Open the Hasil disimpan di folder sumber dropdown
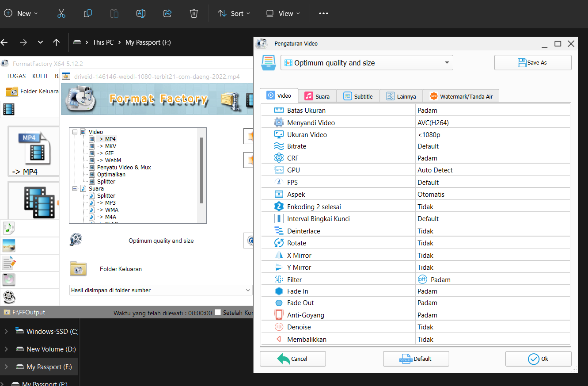The width and height of the screenshot is (588, 386). (161, 290)
